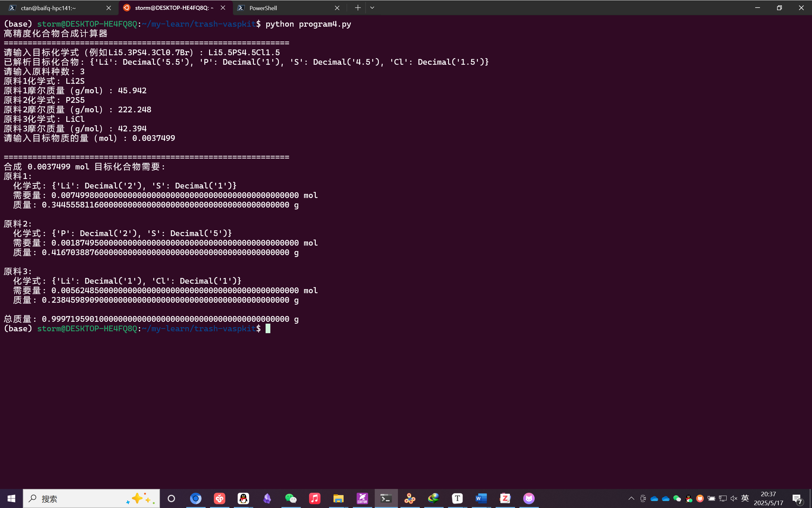This screenshot has width=812, height=508.
Task: Open WeChat from the taskbar
Action: click(291, 498)
